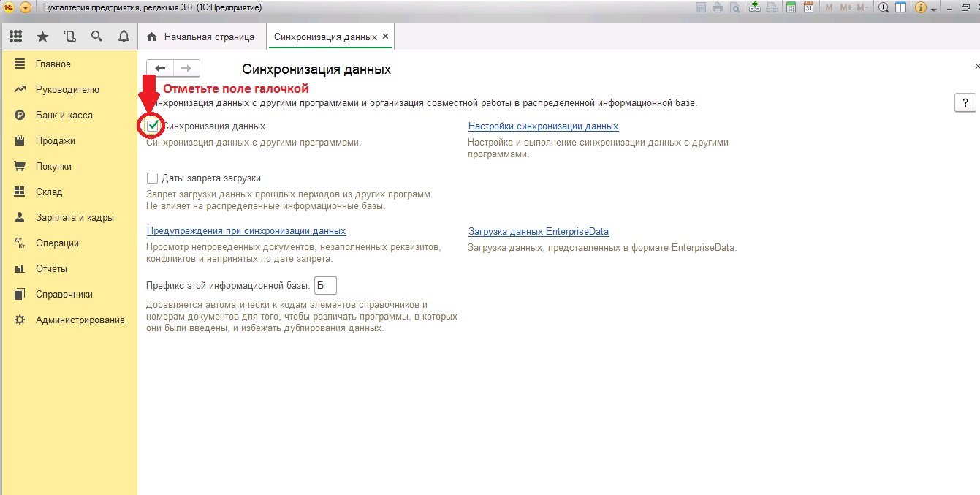Open the calendar icon in the title bar
This screenshot has height=495, width=980.
(x=808, y=7)
